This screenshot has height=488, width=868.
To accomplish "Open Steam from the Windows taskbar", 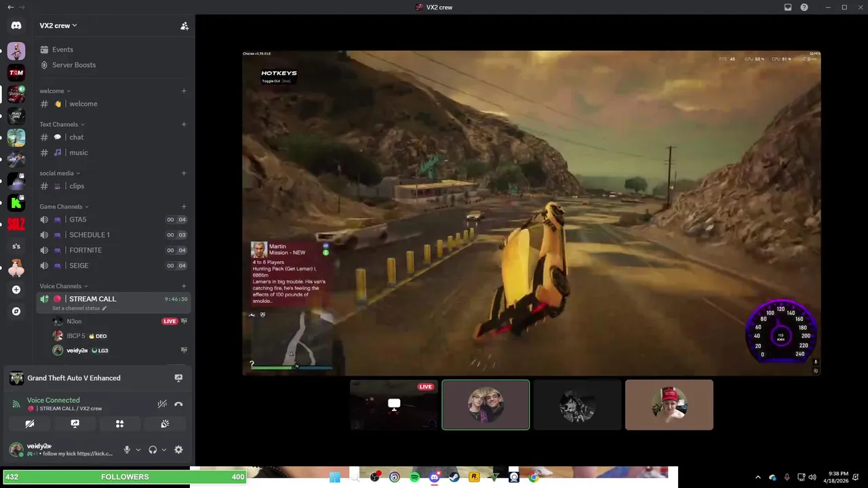I will pos(454,477).
